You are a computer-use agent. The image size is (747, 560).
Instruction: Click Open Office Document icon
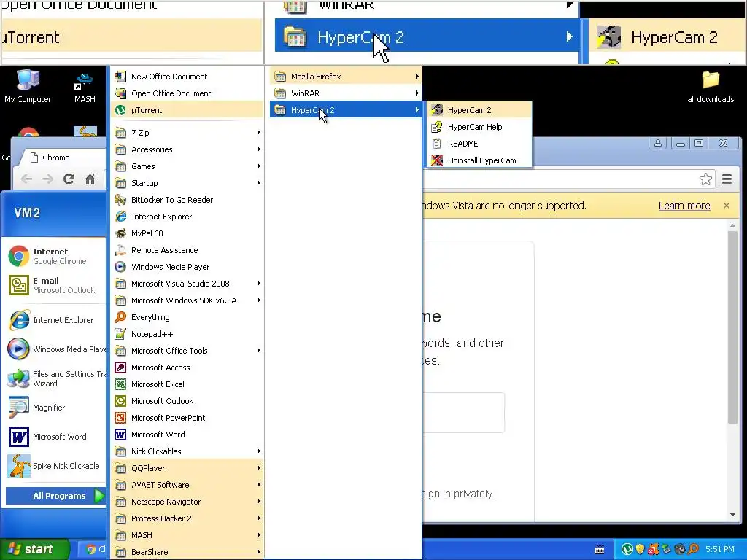point(120,93)
